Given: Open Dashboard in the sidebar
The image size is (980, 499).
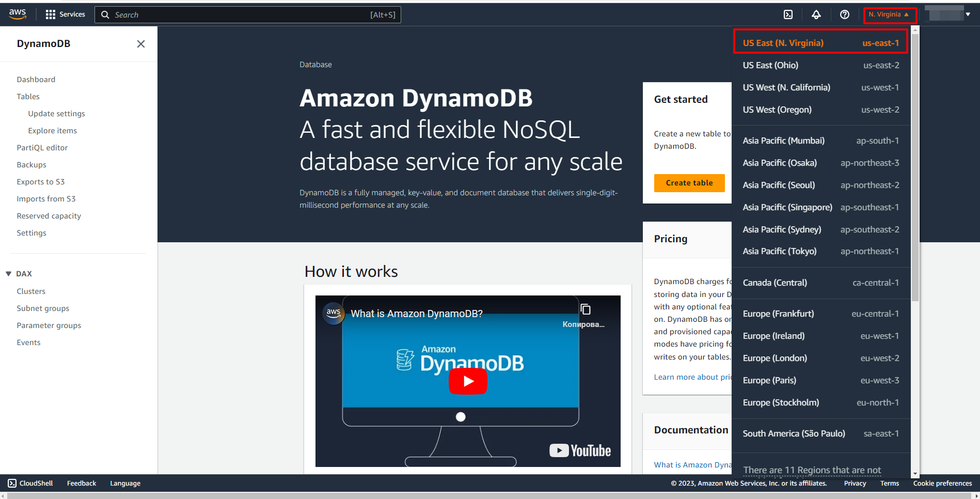Looking at the screenshot, I should [36, 80].
